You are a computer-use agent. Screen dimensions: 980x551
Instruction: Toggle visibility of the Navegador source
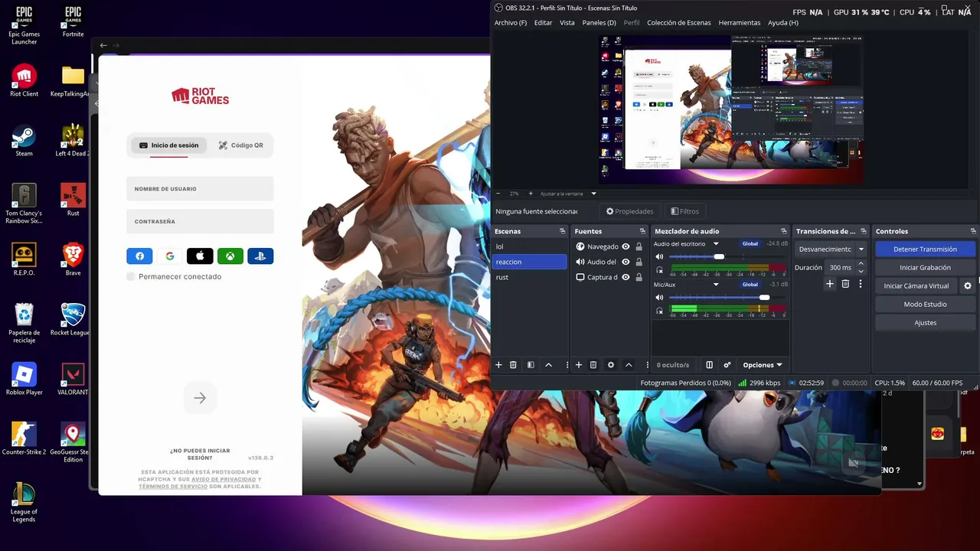626,246
